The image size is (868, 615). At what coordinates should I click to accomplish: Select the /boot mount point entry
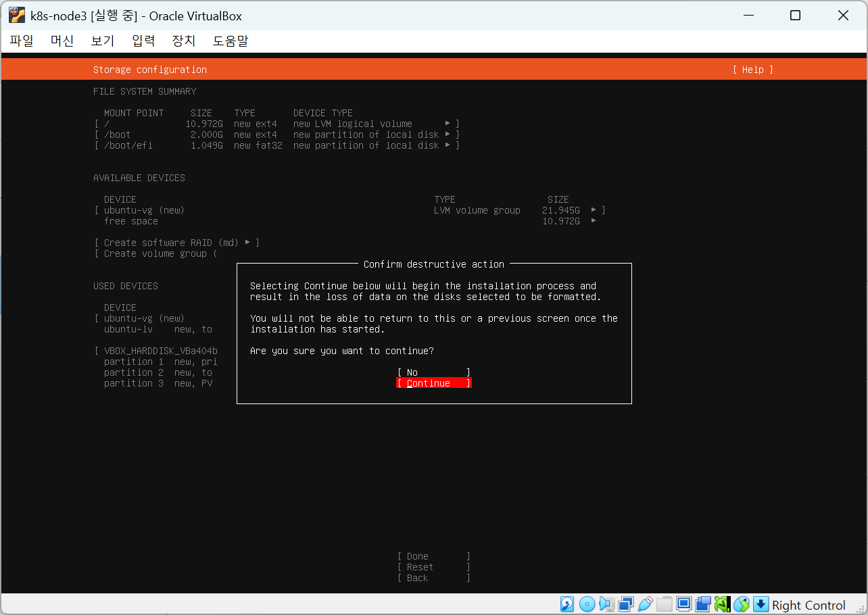(277, 134)
